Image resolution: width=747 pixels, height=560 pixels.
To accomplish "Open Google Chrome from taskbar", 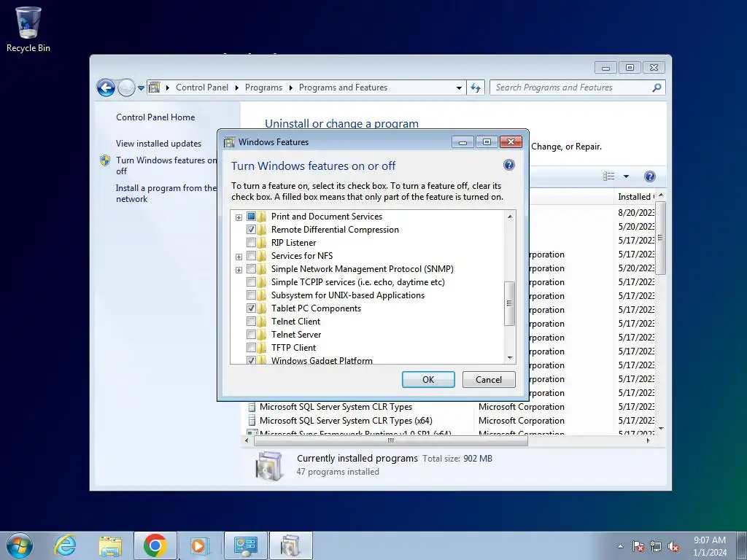I will 155,545.
